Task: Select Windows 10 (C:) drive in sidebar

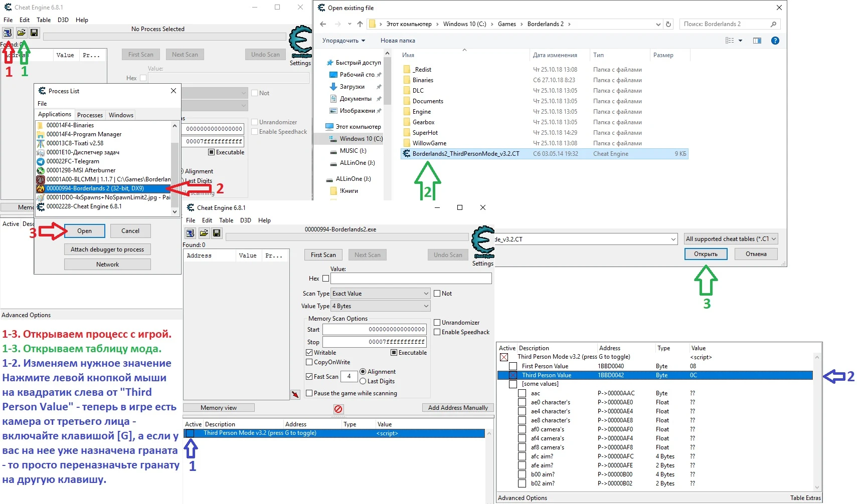Action: coord(357,139)
